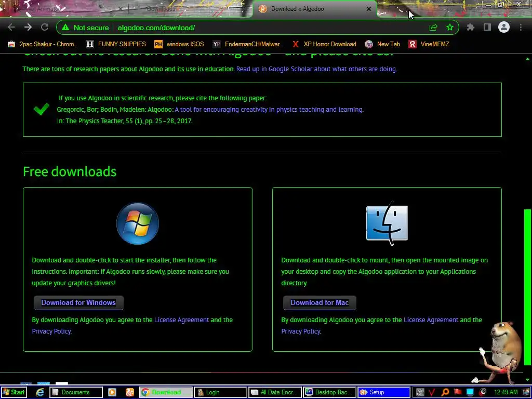Open the 2pac Shakur bookmark
This screenshot has width=532, height=399.
[43, 44]
